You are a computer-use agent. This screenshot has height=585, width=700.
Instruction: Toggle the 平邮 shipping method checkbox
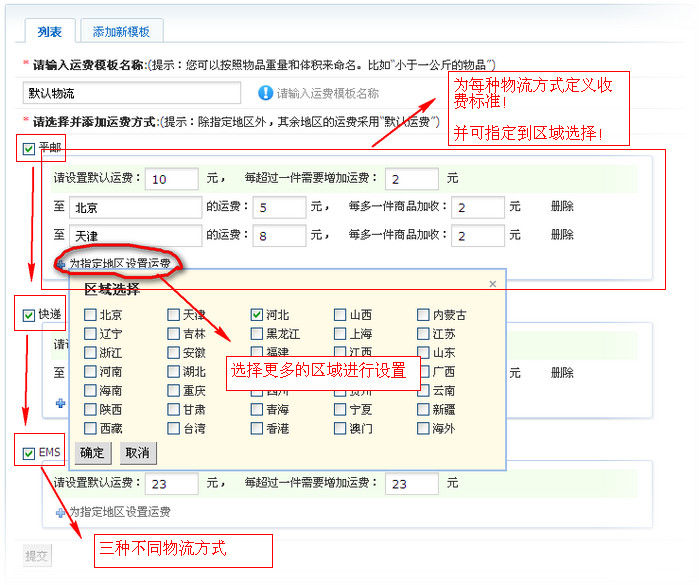tap(28, 149)
